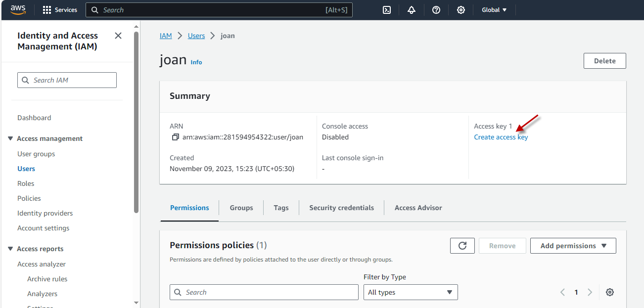Open User groups in the sidebar
Viewport: 644px width, 308px height.
coord(36,154)
